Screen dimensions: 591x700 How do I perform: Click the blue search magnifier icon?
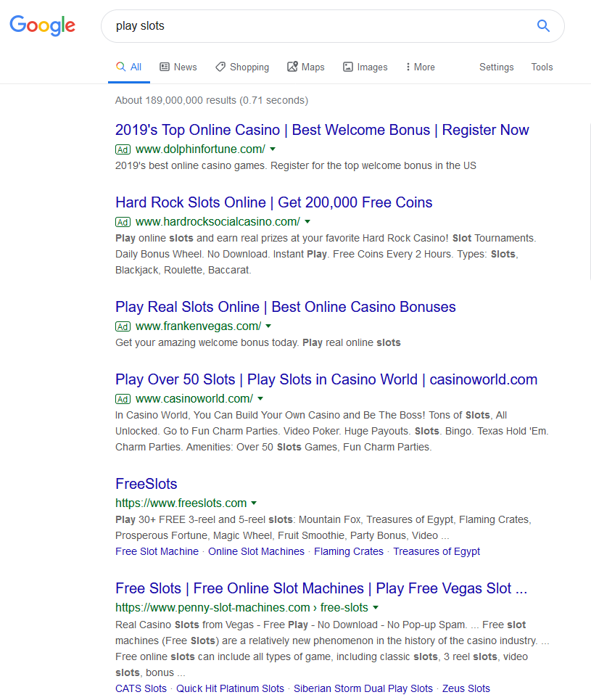543,26
